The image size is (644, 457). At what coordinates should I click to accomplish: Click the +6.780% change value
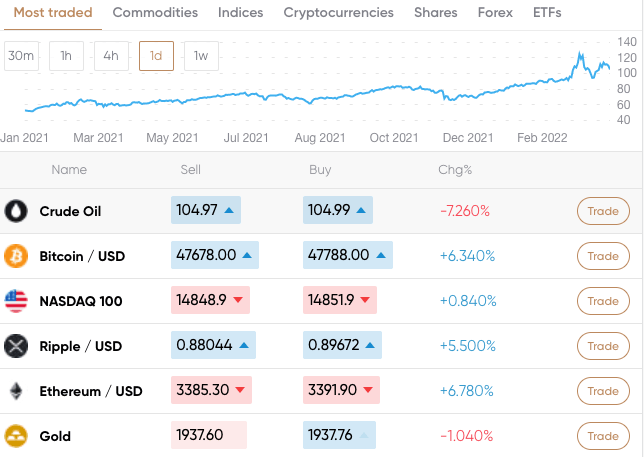[467, 391]
